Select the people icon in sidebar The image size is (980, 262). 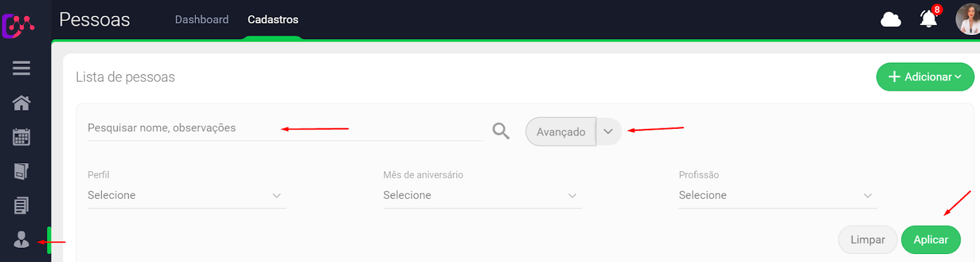pyautogui.click(x=21, y=239)
